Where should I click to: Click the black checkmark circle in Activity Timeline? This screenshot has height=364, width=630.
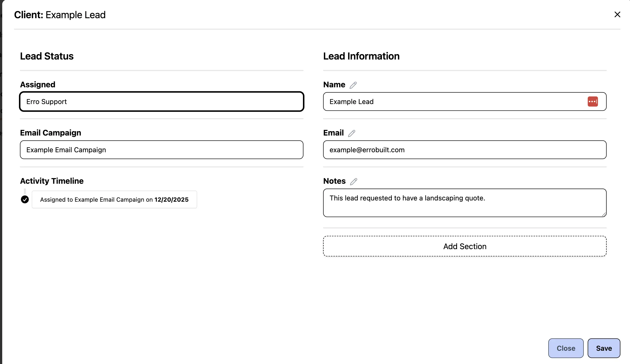pos(25,200)
